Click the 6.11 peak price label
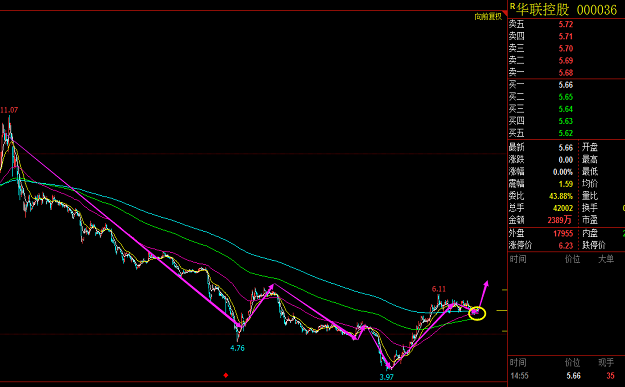The image size is (625, 387). (439, 289)
